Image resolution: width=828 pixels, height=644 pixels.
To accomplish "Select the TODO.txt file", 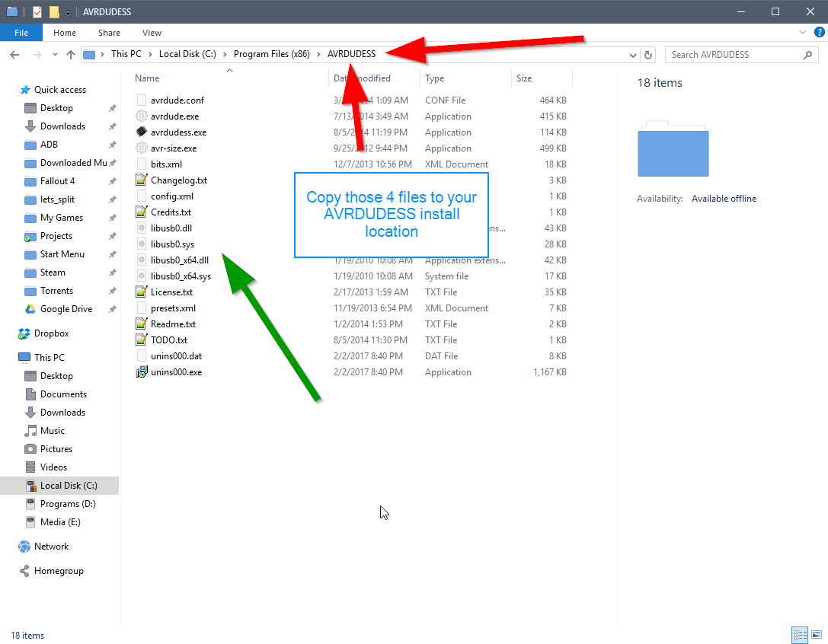I will pyautogui.click(x=169, y=340).
